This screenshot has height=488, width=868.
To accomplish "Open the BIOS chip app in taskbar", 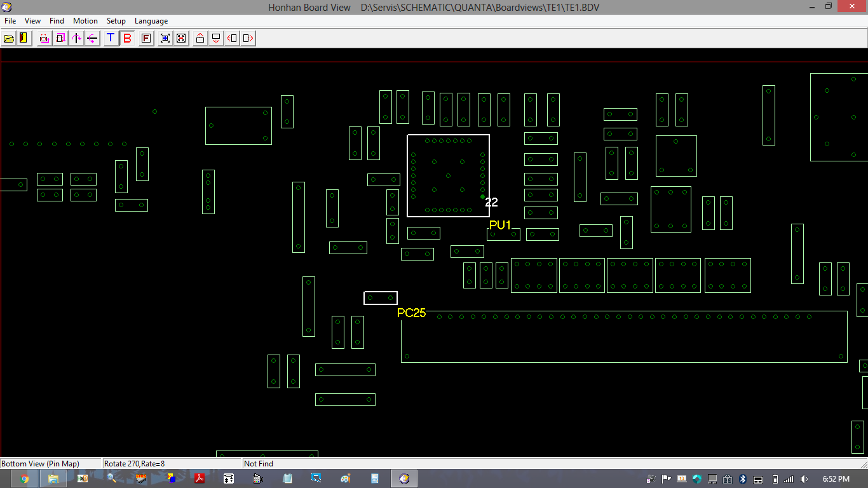I will pyautogui.click(x=141, y=478).
